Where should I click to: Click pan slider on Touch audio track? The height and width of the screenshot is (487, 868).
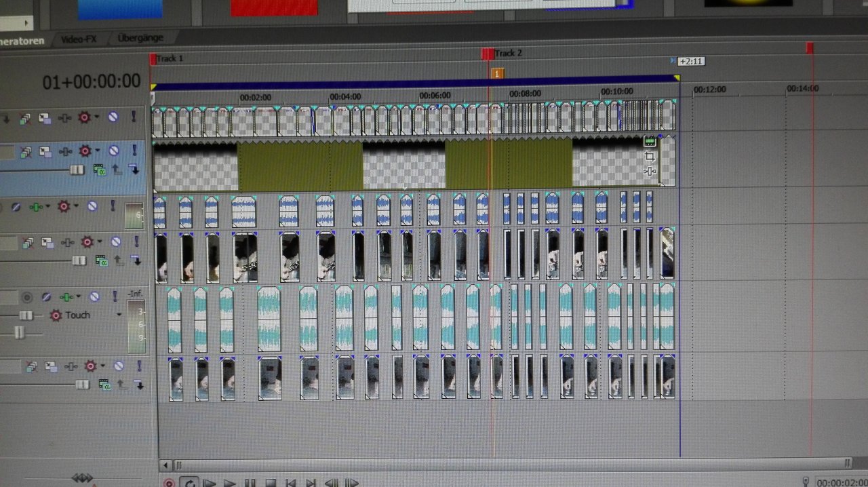[19, 332]
